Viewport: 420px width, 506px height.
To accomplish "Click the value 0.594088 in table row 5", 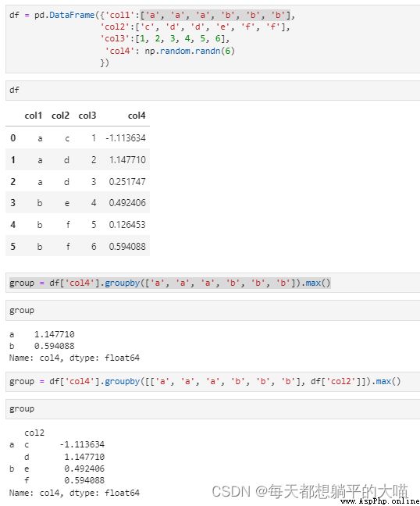I will pyautogui.click(x=127, y=247).
